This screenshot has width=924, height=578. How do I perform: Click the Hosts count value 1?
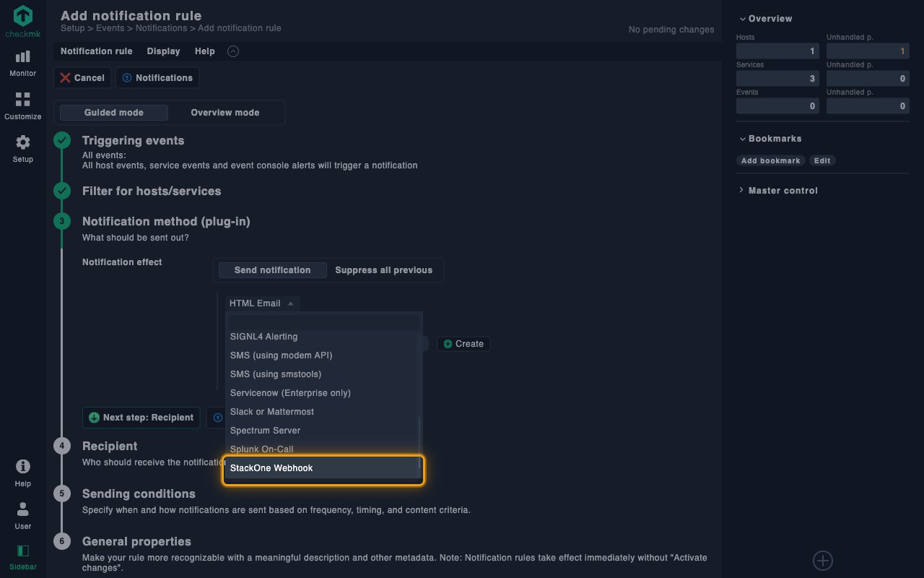[x=777, y=51]
